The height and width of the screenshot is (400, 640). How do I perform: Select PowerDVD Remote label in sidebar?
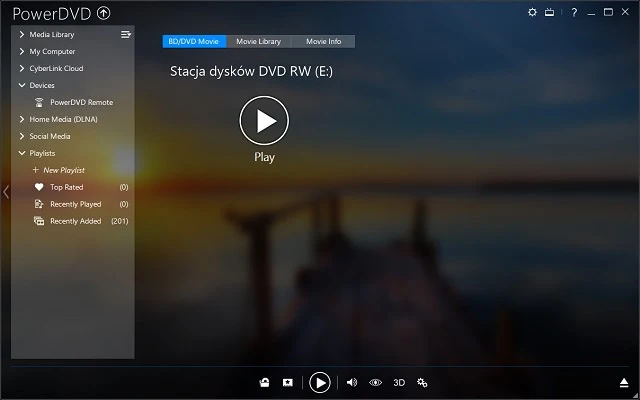coord(82,102)
